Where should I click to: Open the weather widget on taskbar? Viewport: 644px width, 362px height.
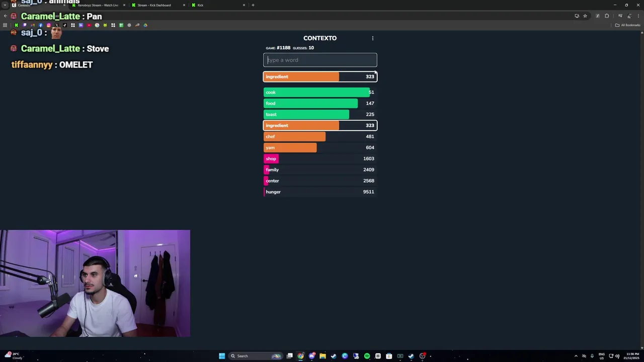[13, 356]
